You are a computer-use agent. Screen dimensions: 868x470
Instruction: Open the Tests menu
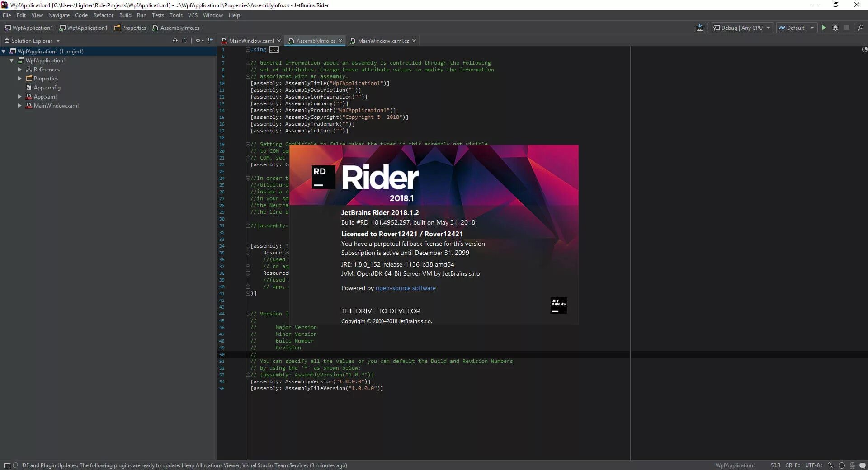point(158,15)
